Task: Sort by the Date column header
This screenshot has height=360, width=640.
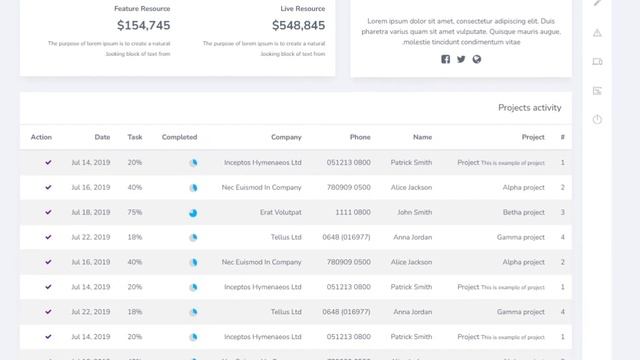Action: click(x=102, y=137)
